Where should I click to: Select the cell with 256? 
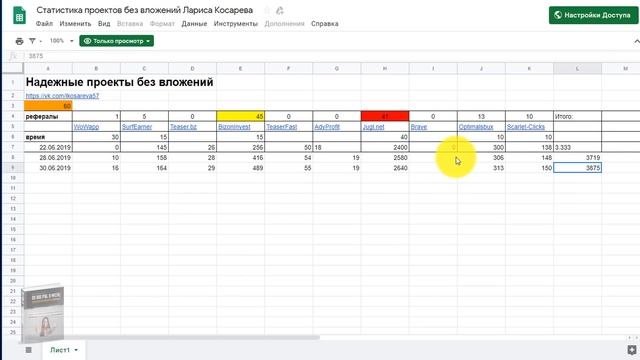240,147
